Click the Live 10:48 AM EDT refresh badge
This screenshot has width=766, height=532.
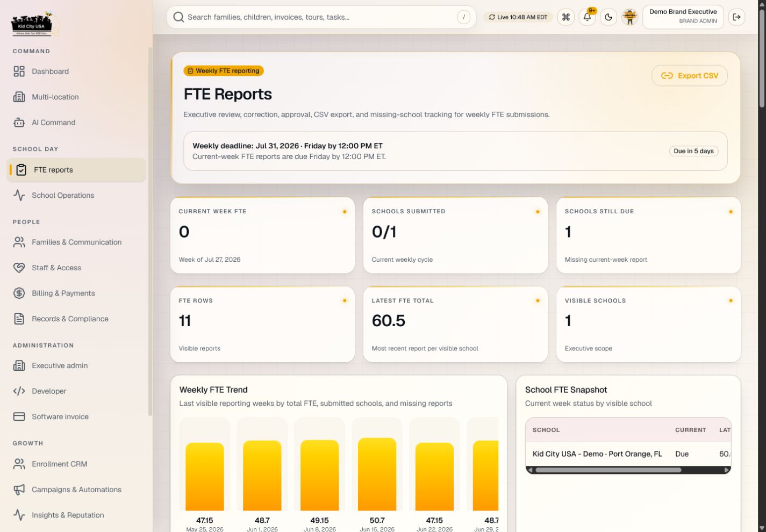(518, 17)
